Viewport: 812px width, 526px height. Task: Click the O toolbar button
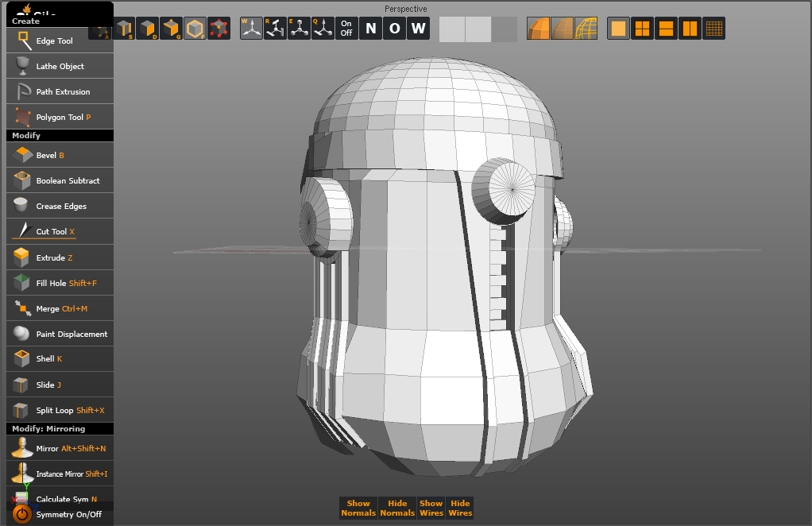click(395, 29)
